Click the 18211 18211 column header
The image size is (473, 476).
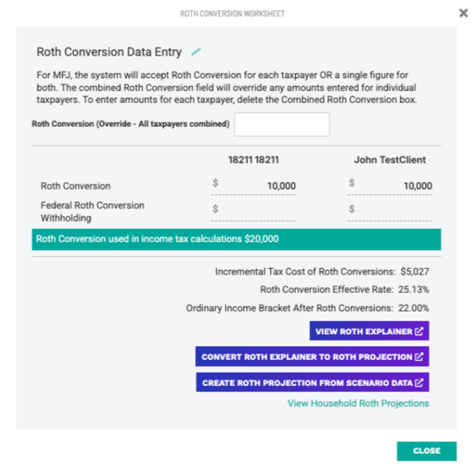click(x=254, y=160)
